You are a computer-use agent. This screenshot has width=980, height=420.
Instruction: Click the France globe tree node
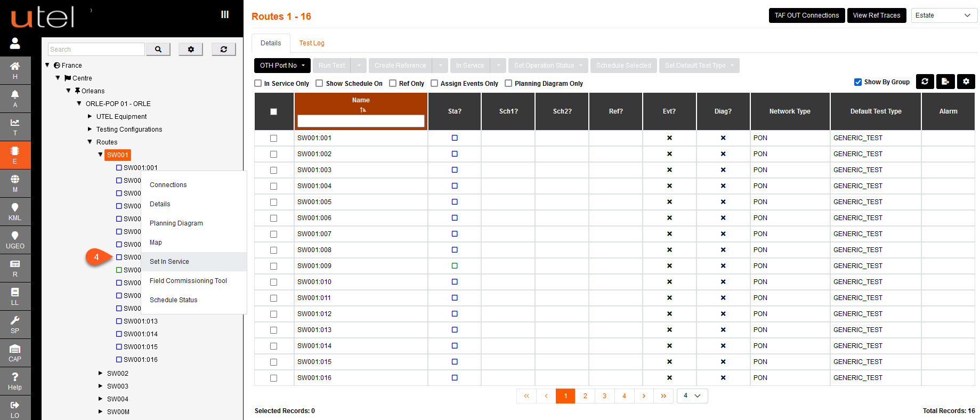pos(68,65)
